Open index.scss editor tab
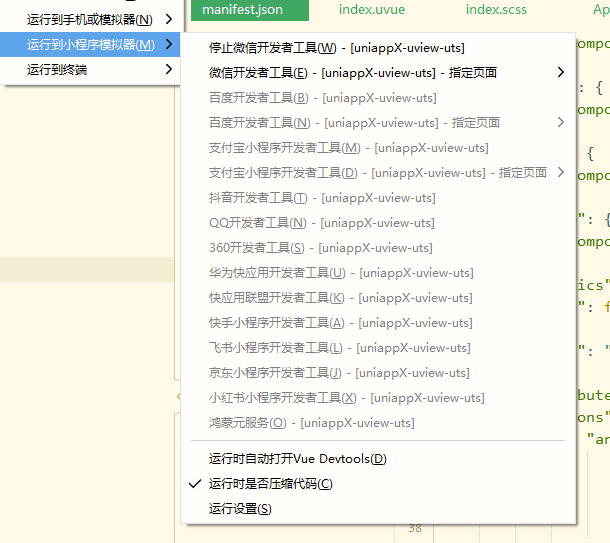 (x=497, y=9)
